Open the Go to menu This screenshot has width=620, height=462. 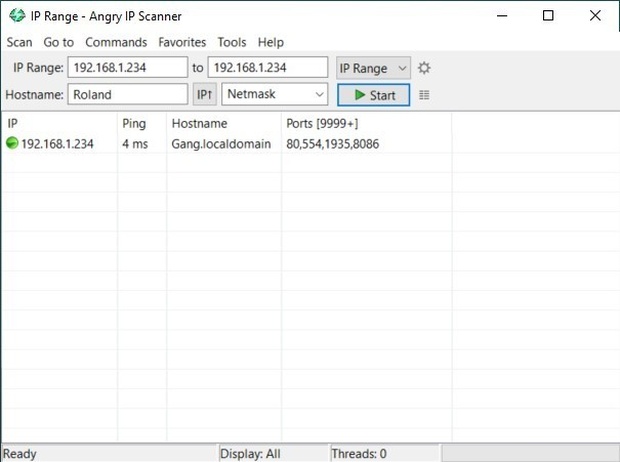59,42
